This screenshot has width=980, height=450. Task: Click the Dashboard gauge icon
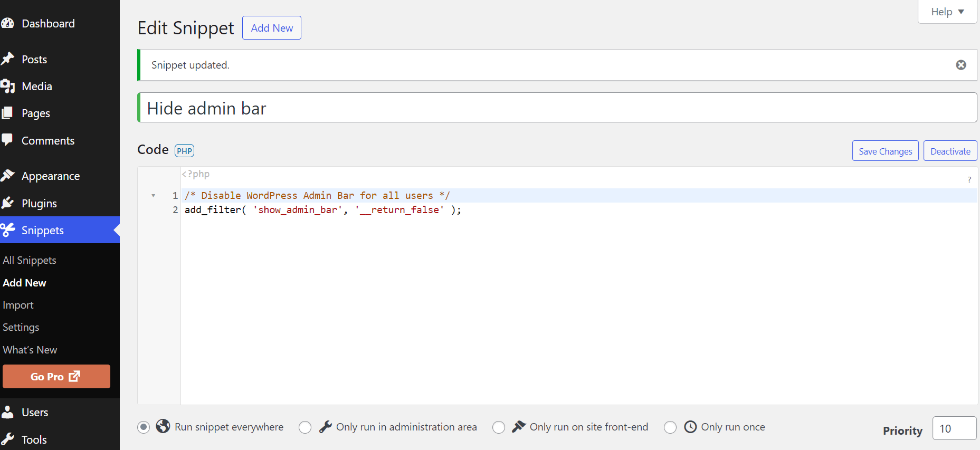coord(7,23)
